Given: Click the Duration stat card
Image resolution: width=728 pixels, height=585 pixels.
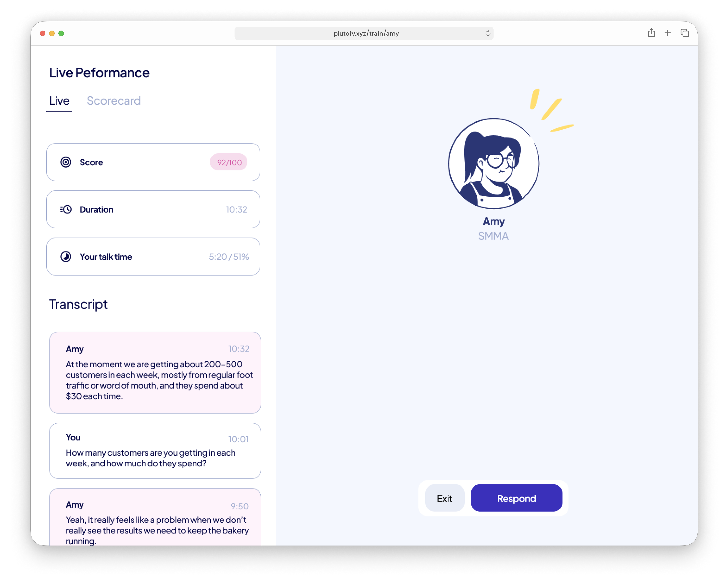Looking at the screenshot, I should (x=153, y=209).
